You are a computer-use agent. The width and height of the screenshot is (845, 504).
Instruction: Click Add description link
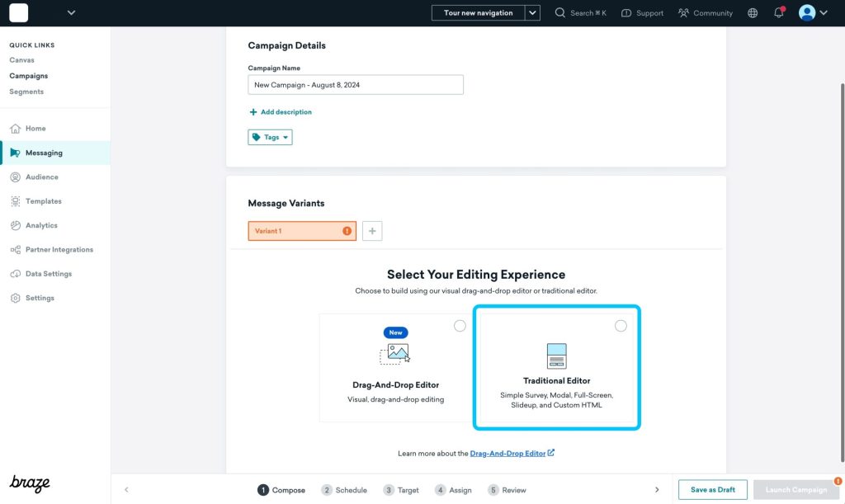pos(286,112)
